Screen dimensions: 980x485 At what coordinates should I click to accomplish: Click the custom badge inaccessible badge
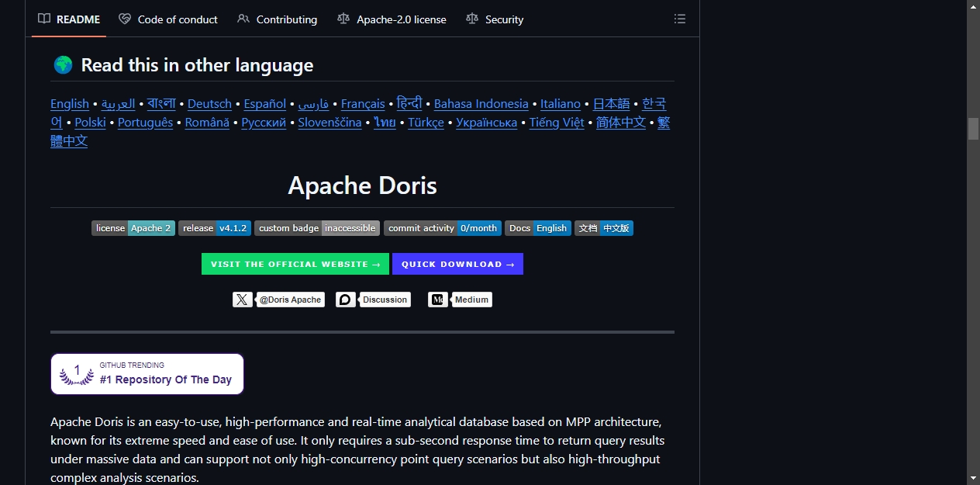[317, 228]
